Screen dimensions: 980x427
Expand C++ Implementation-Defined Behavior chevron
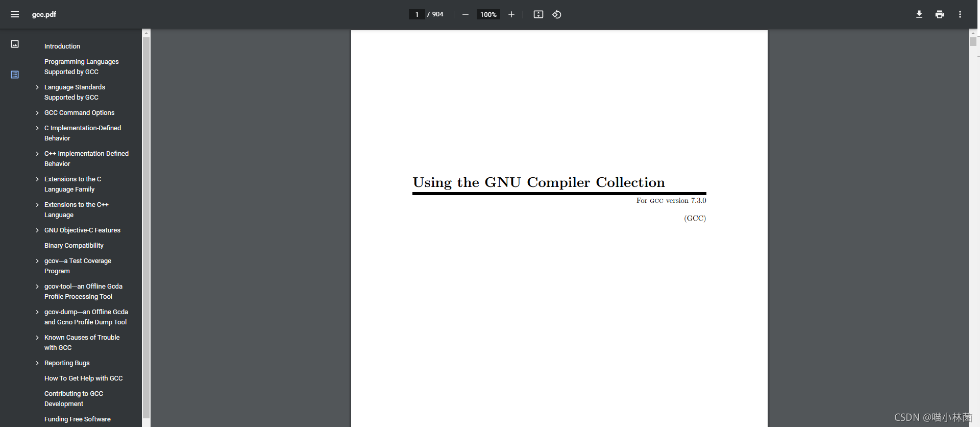(x=37, y=154)
